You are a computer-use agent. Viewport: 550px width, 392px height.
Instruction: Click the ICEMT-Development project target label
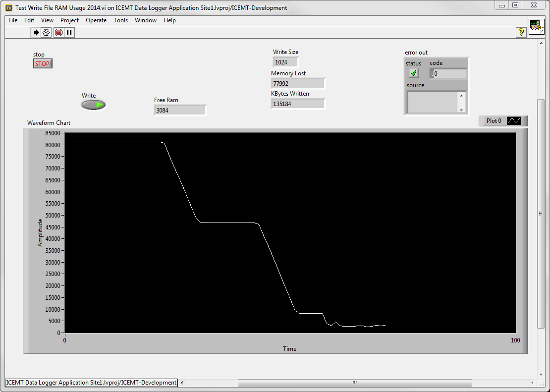[91, 383]
